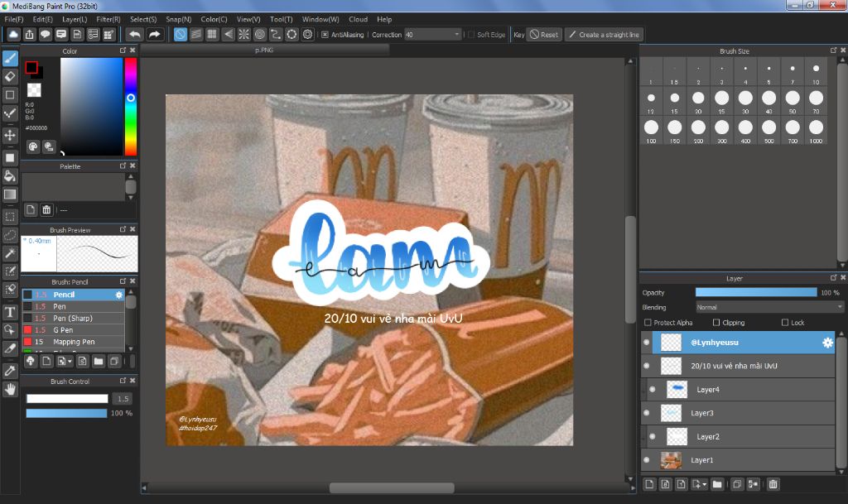The image size is (848, 504).
Task: Enable the Clipping checkbox
Action: pyautogui.click(x=716, y=323)
